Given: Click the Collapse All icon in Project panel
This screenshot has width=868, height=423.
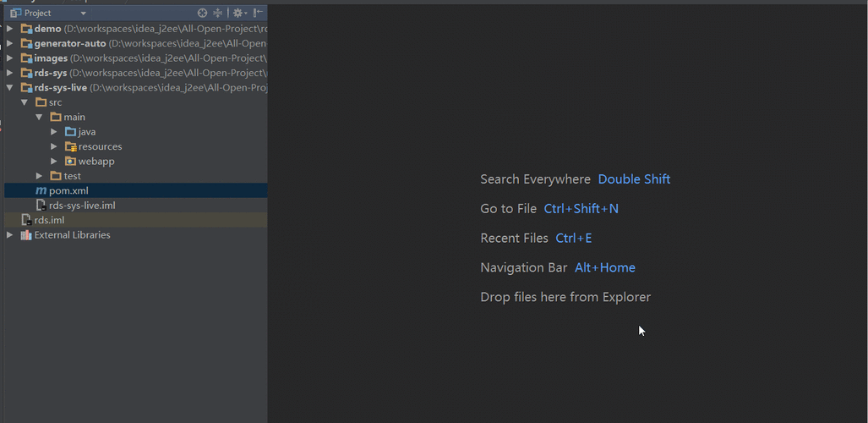Looking at the screenshot, I should 217,13.
